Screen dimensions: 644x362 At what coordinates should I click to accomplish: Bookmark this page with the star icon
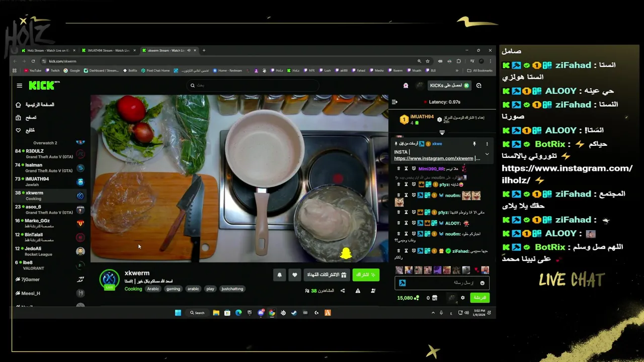point(427,61)
